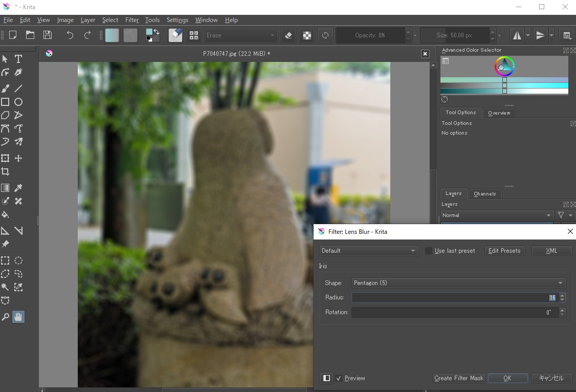Undo the last action via toolbar arrow
This screenshot has height=392, width=576.
[70, 35]
